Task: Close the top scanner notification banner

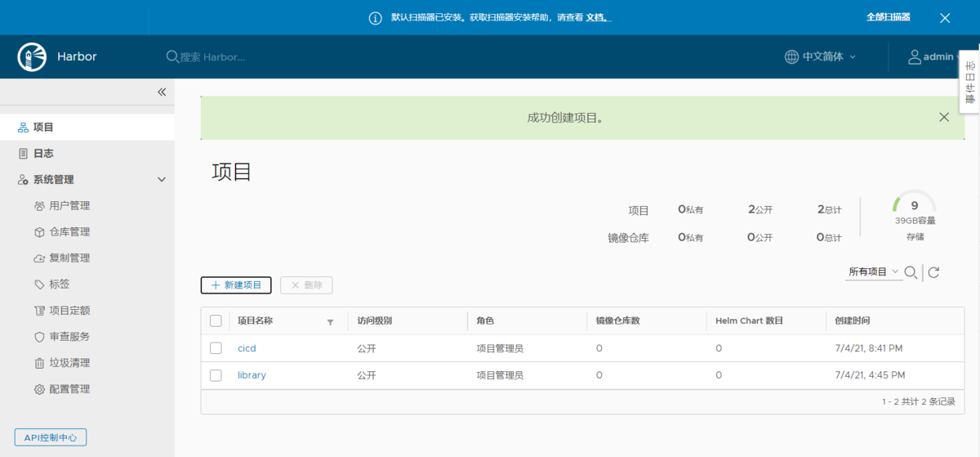Action: tap(945, 17)
